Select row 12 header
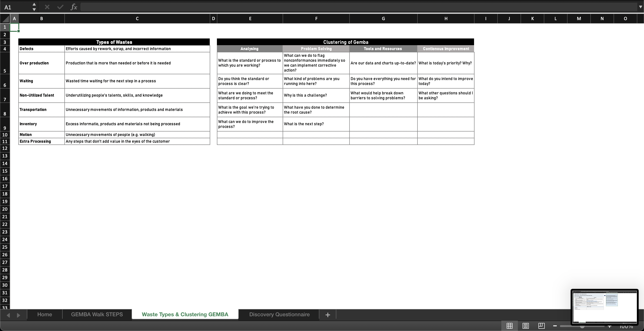Image resolution: width=644 pixels, height=331 pixels. click(x=5, y=148)
